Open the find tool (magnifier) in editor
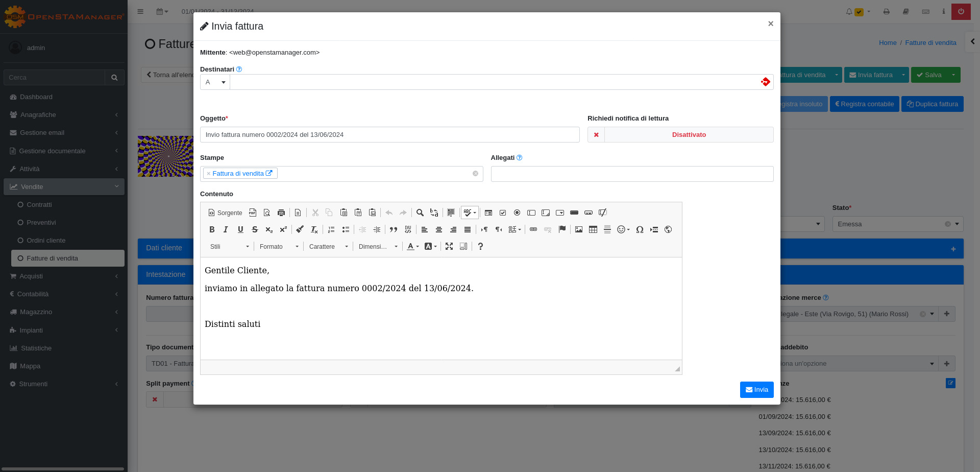980x472 pixels. (x=420, y=213)
